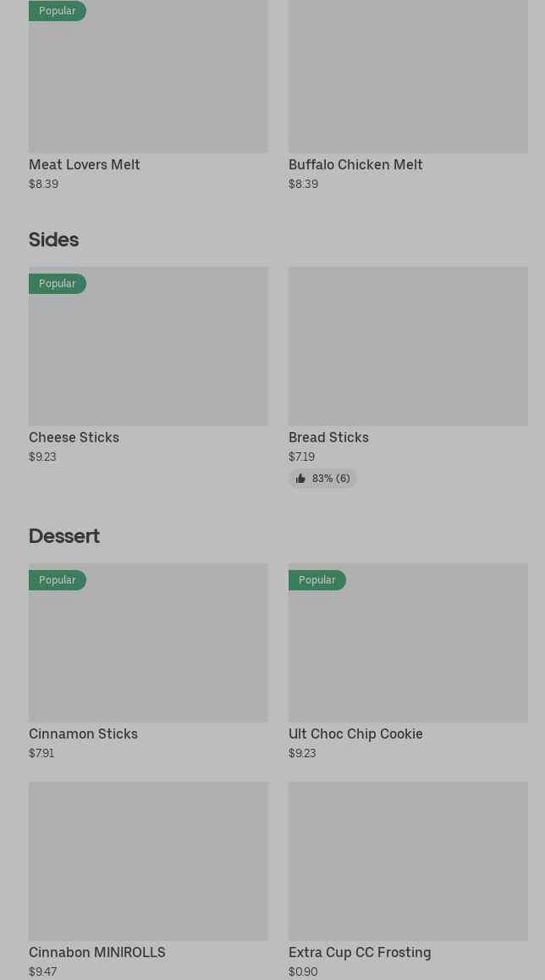Click the Cheese Sticks name
Viewport: 545px width, 980px height.
click(74, 437)
